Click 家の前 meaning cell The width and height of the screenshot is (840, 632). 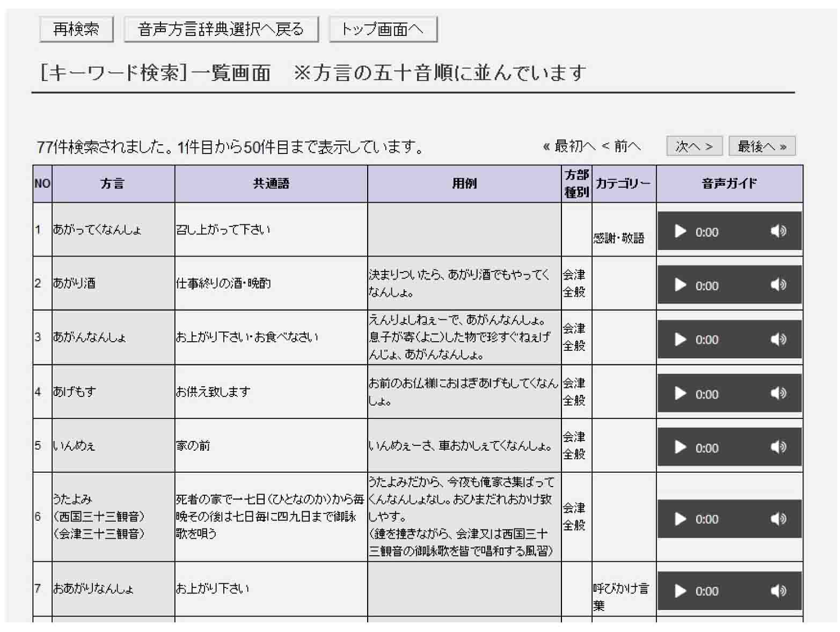point(271,445)
